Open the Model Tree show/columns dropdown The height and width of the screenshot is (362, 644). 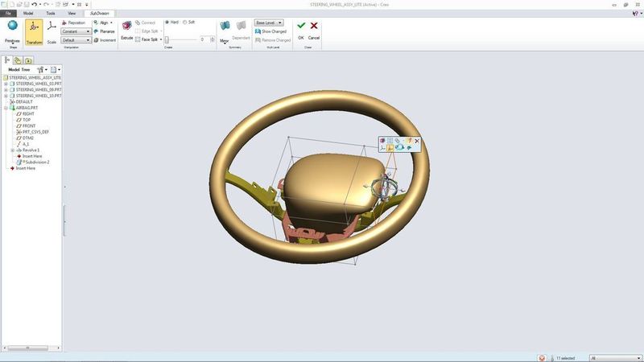point(56,70)
